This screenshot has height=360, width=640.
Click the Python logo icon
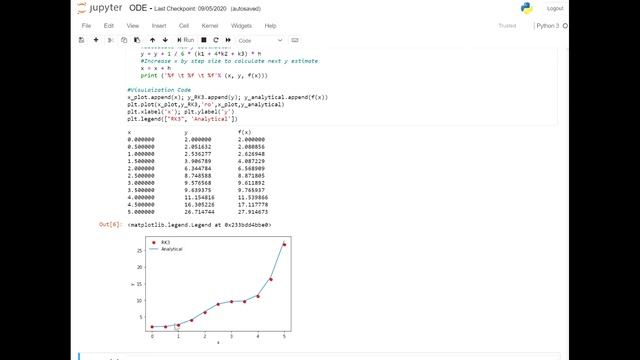[527, 8]
